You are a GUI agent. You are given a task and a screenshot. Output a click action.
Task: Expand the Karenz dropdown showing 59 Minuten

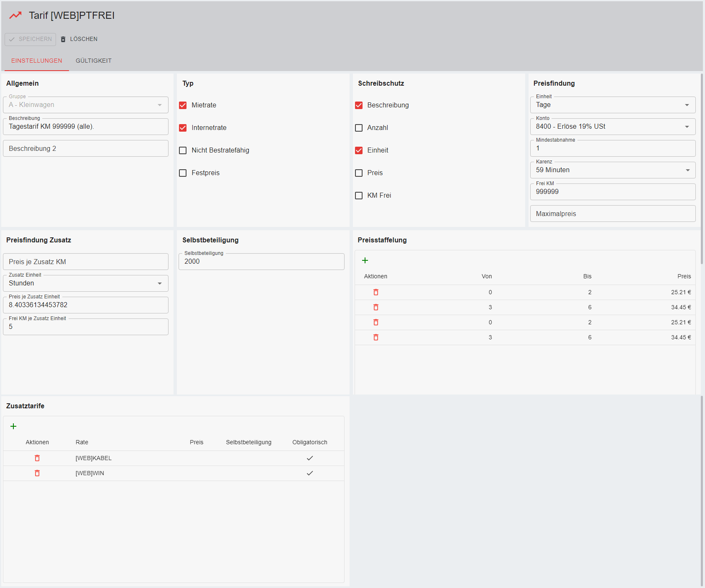coord(612,170)
